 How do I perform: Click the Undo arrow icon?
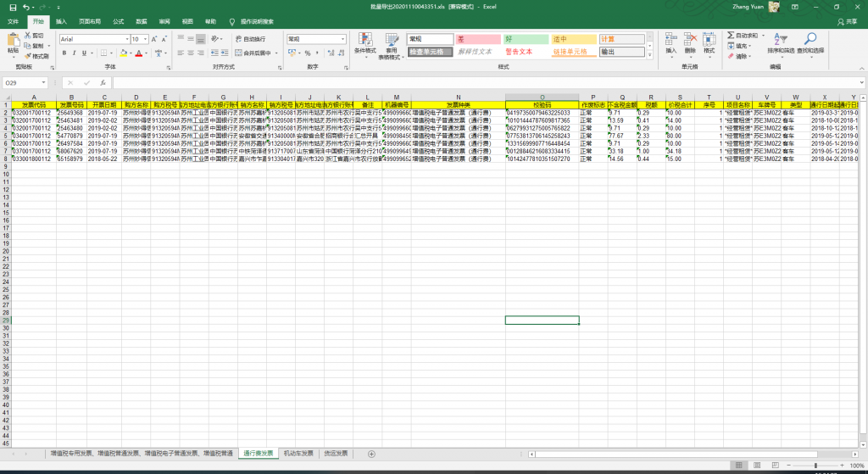(26, 7)
